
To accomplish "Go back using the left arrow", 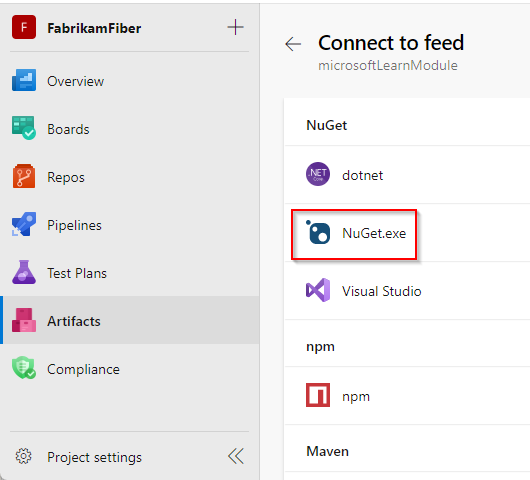I will click(x=293, y=44).
